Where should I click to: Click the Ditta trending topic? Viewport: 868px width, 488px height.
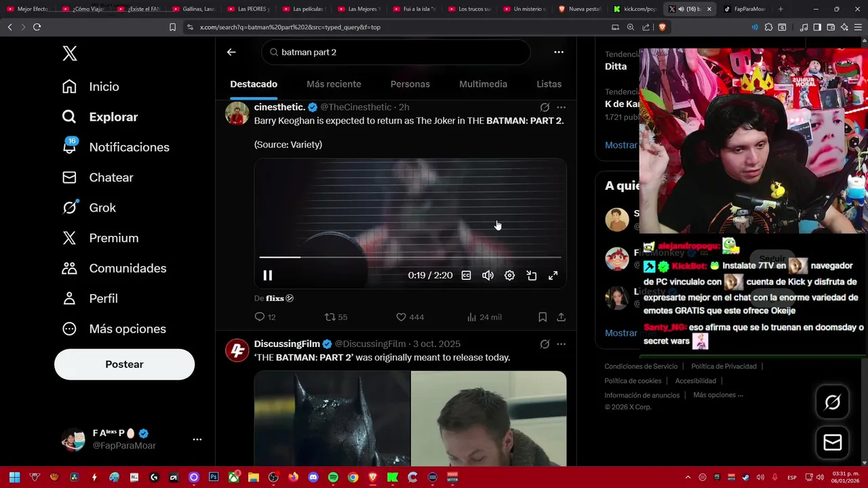[x=616, y=66]
